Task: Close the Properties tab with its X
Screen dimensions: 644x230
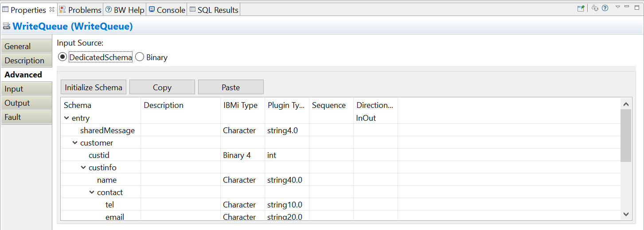Action: click(52, 9)
